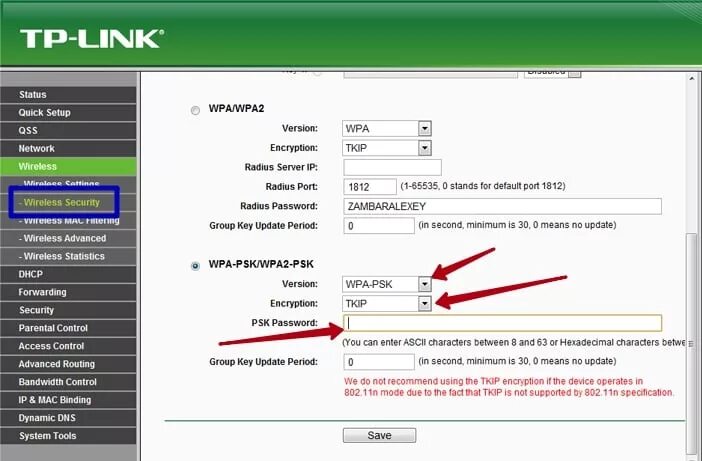Click the Save button

pos(379,435)
